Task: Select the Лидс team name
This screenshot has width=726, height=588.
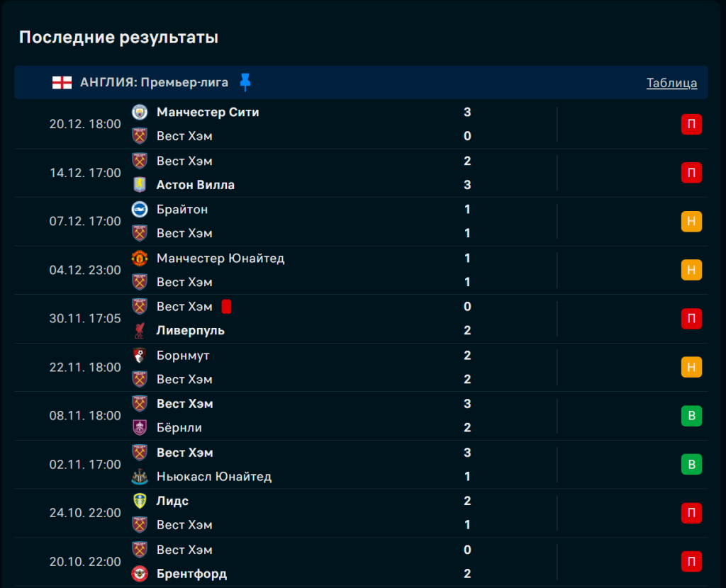Action: point(172,501)
